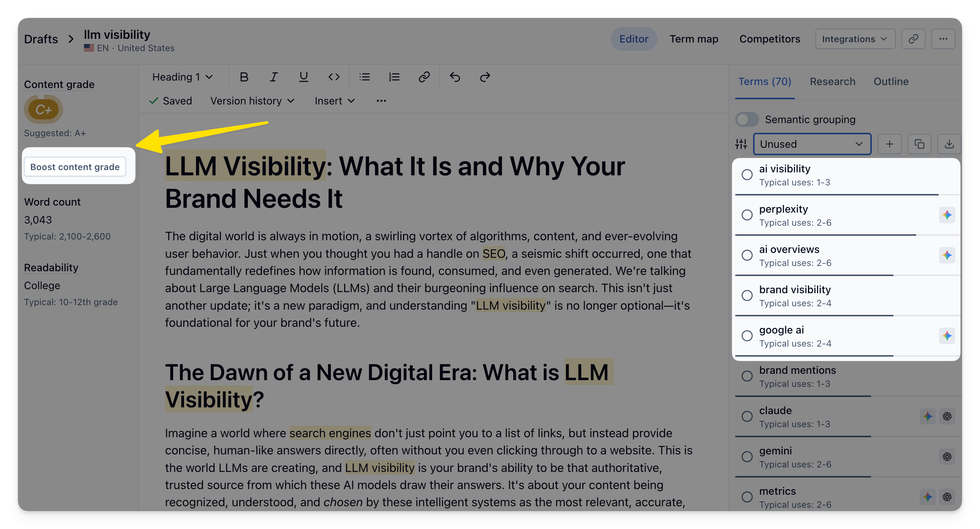Open the Version history dropdown
This screenshot has height=529, width=980.
252,101
